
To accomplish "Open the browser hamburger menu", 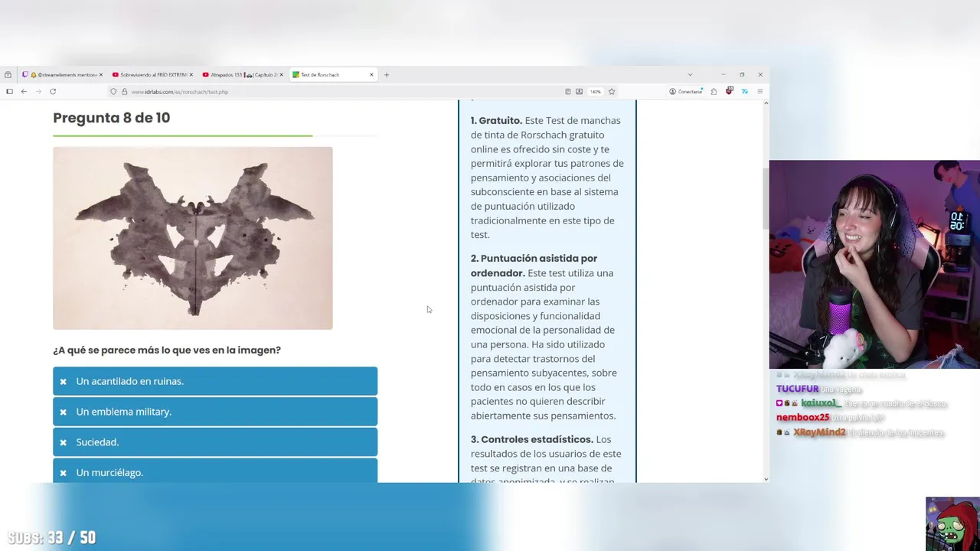I will pyautogui.click(x=759, y=92).
